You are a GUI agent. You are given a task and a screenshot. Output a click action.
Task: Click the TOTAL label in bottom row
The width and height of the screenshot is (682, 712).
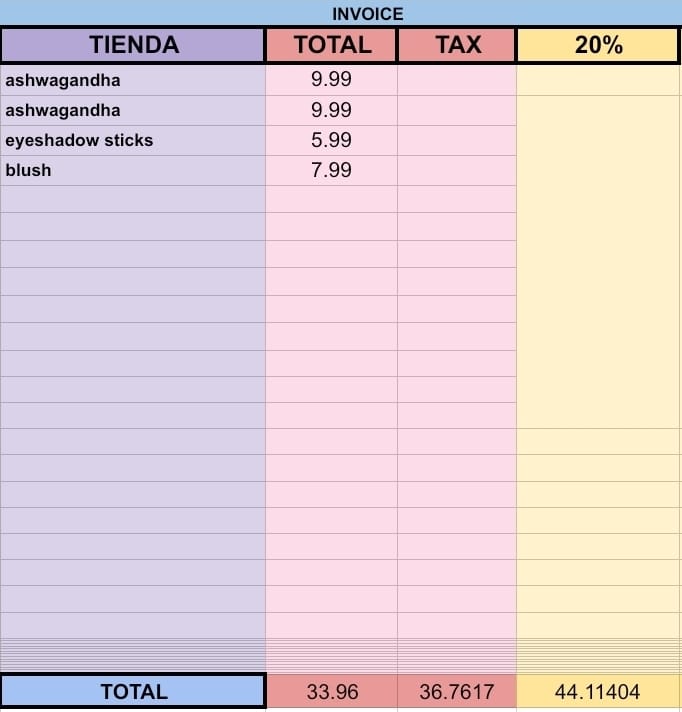coord(133,692)
